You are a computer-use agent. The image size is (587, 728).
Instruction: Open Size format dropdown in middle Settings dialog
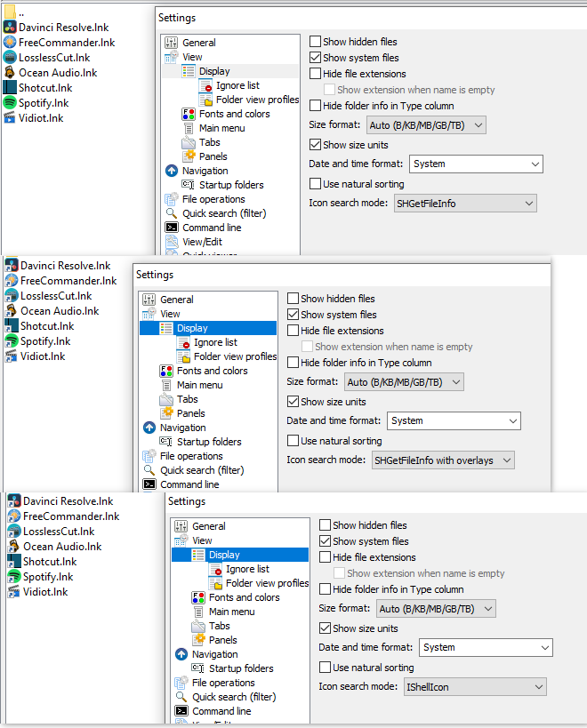tap(404, 382)
